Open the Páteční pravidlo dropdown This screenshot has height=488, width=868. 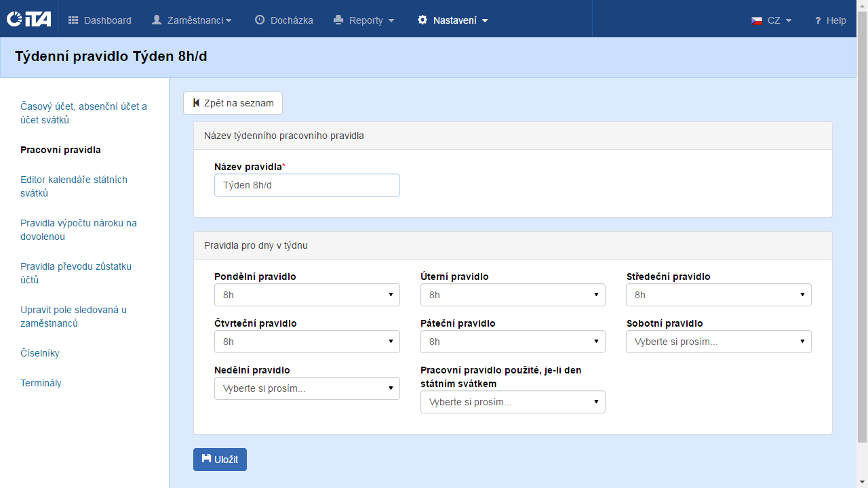click(513, 342)
